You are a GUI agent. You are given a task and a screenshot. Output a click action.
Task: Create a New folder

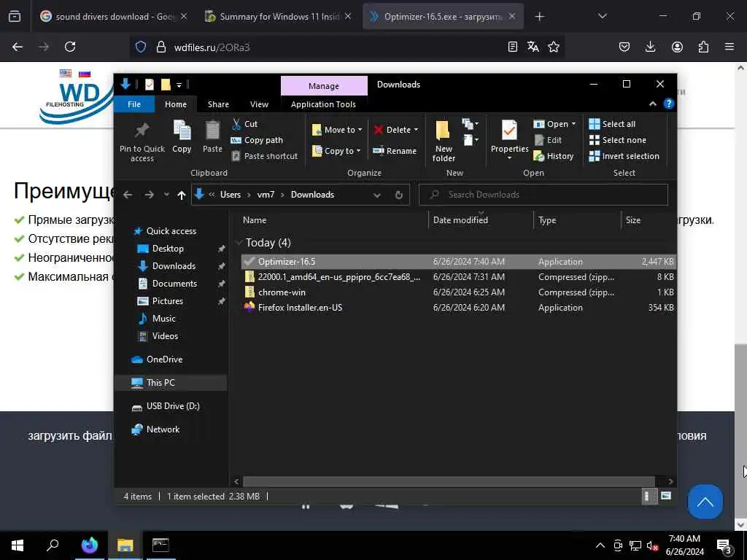[x=444, y=141]
